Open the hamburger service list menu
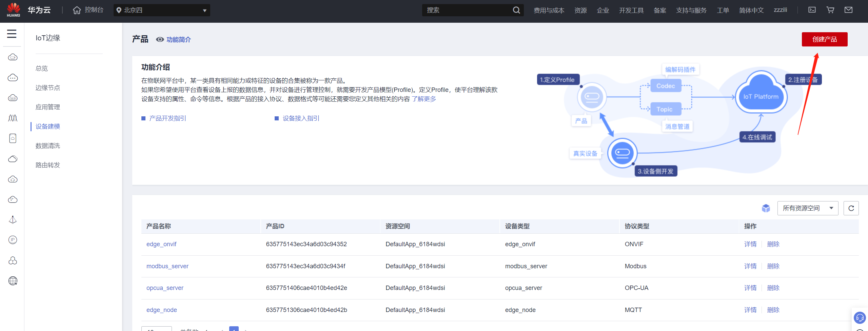Screen dimensions: 868x331 12,34
